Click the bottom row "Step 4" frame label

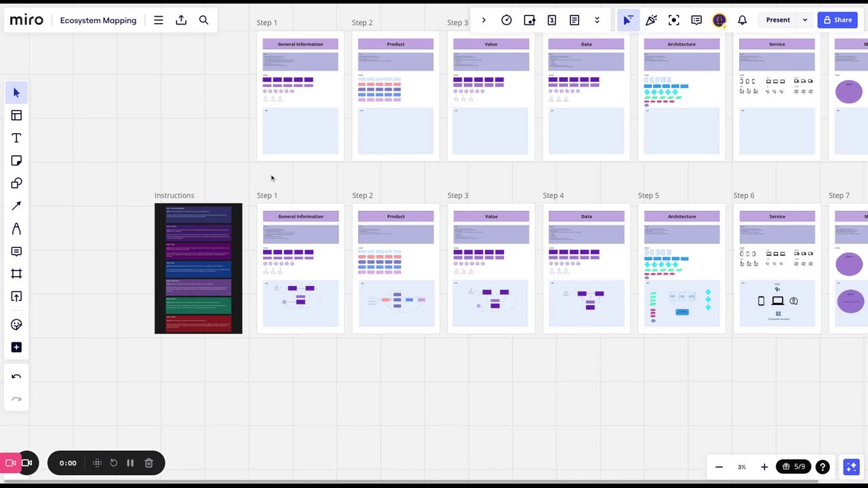(553, 195)
